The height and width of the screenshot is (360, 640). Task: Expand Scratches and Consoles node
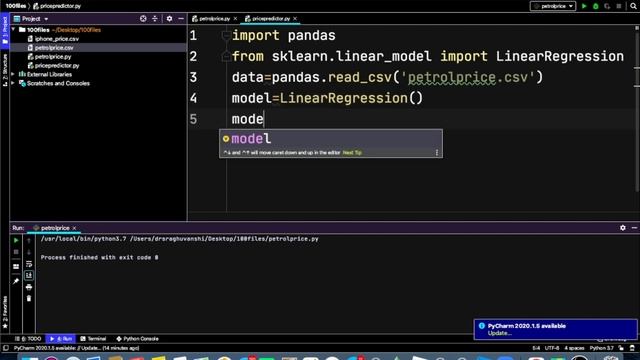pos(13,83)
